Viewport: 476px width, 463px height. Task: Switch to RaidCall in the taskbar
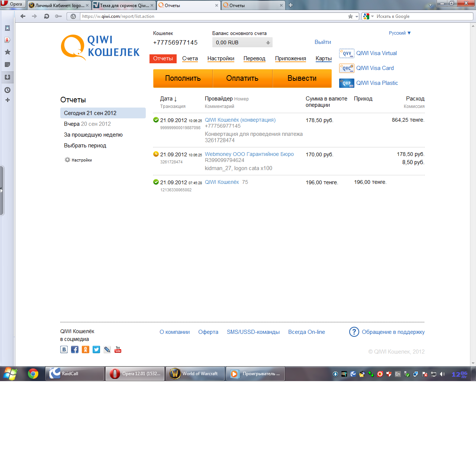pos(75,374)
